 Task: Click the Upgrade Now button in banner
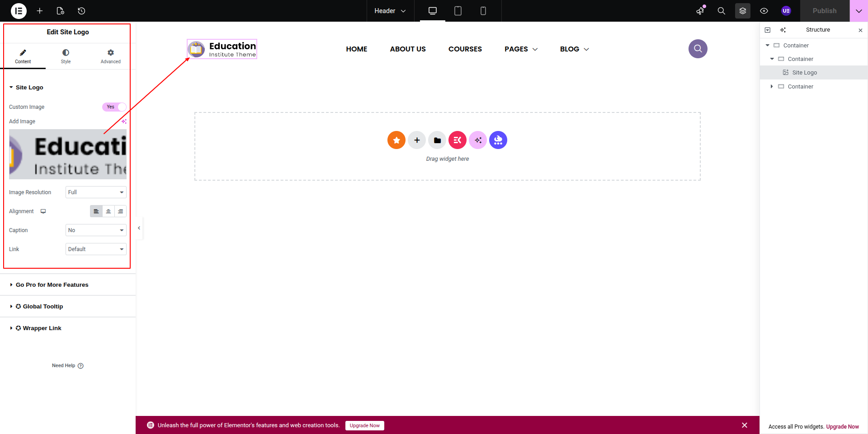(x=364, y=425)
